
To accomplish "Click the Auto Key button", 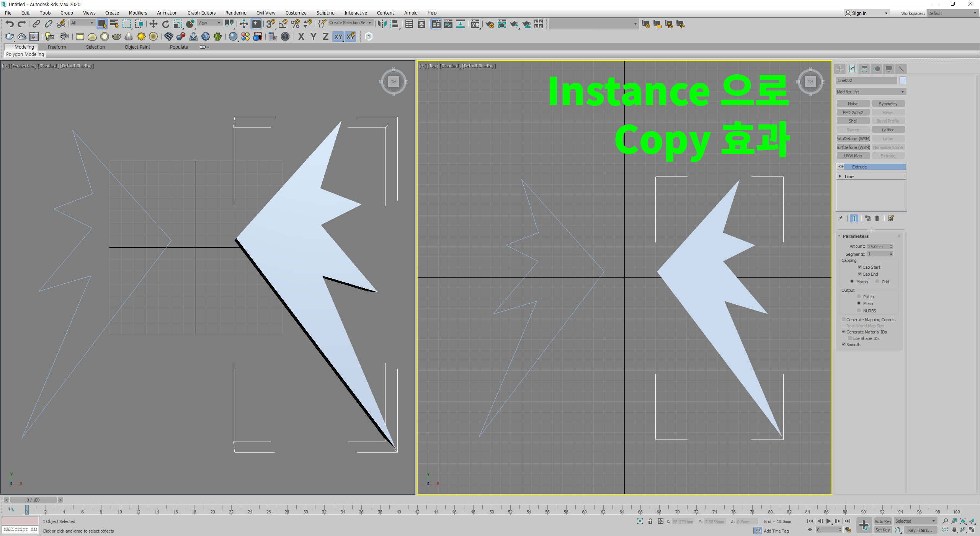I will (883, 521).
